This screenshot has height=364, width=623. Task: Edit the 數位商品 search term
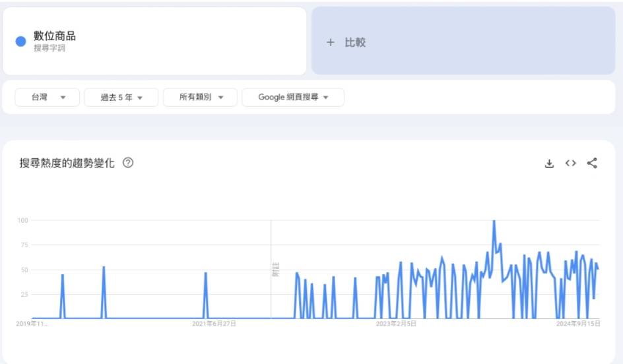55,36
